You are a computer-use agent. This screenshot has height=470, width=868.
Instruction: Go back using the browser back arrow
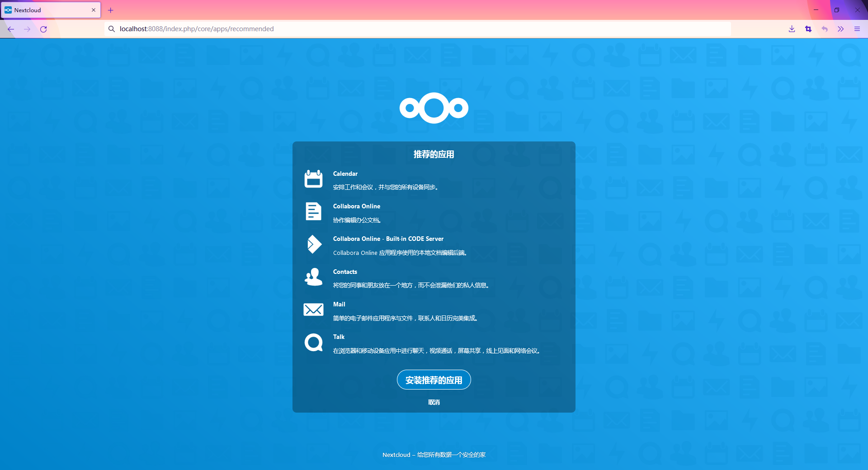pos(11,29)
